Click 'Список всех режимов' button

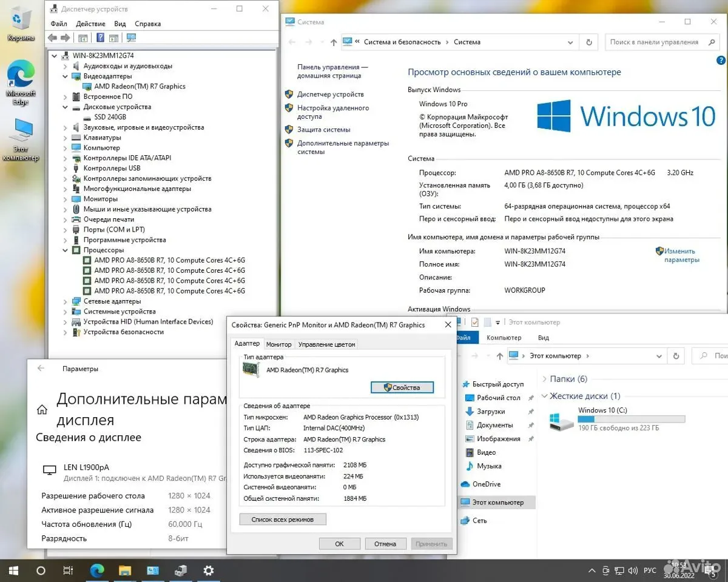(x=282, y=520)
